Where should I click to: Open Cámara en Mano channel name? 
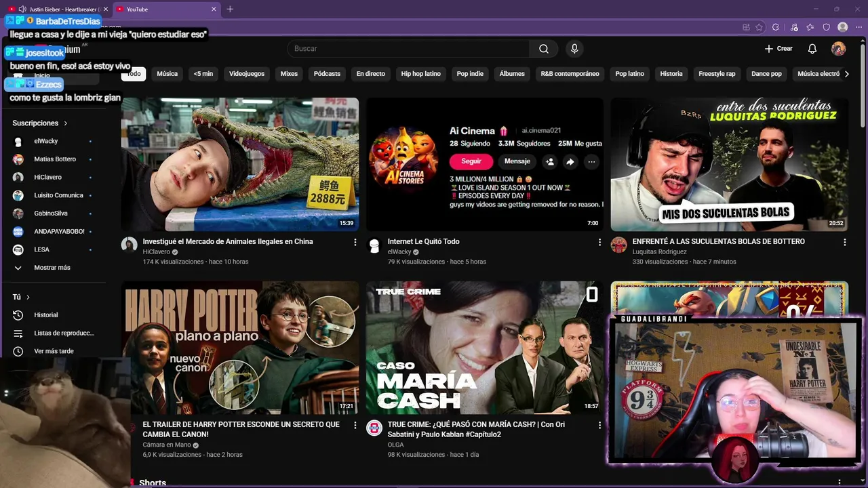point(166,445)
